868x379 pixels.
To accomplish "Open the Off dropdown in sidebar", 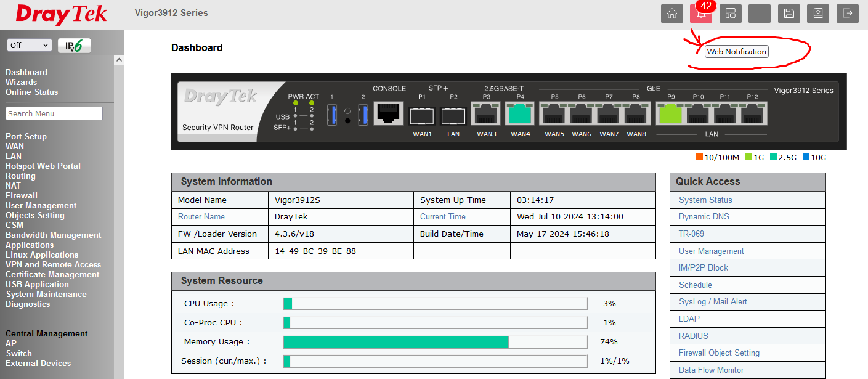I will coord(29,46).
